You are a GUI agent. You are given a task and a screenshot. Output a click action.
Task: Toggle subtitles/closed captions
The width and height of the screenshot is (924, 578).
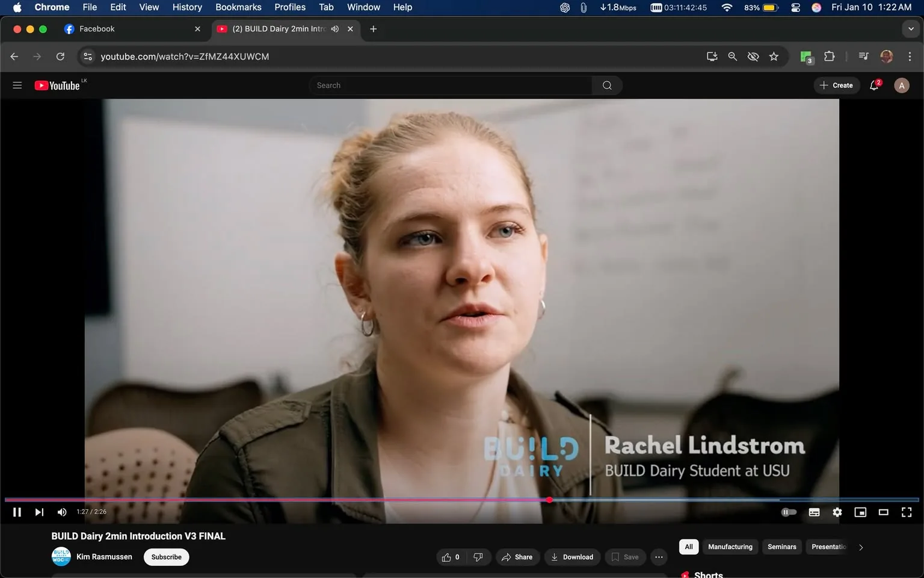click(814, 512)
